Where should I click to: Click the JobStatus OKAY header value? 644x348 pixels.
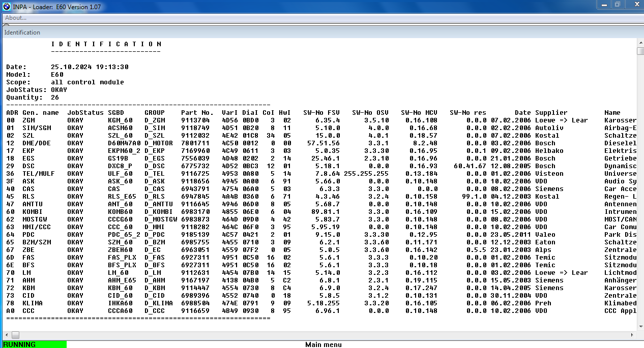[59, 89]
